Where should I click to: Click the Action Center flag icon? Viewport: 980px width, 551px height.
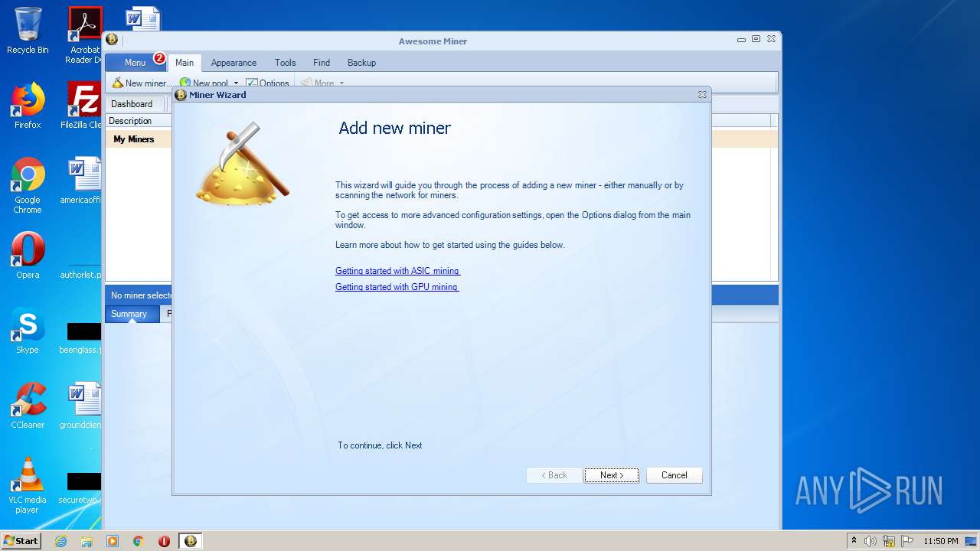point(906,541)
